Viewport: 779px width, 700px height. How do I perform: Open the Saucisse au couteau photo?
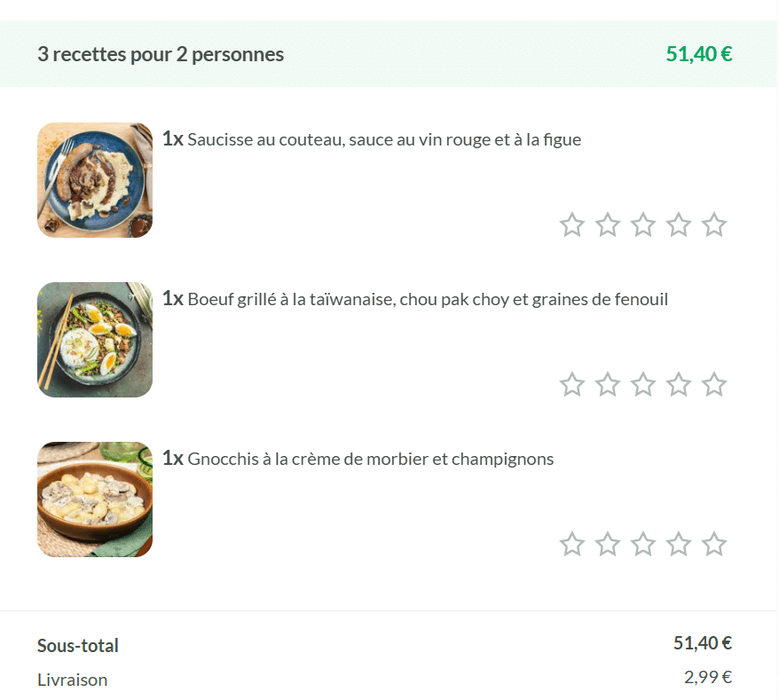[x=95, y=180]
